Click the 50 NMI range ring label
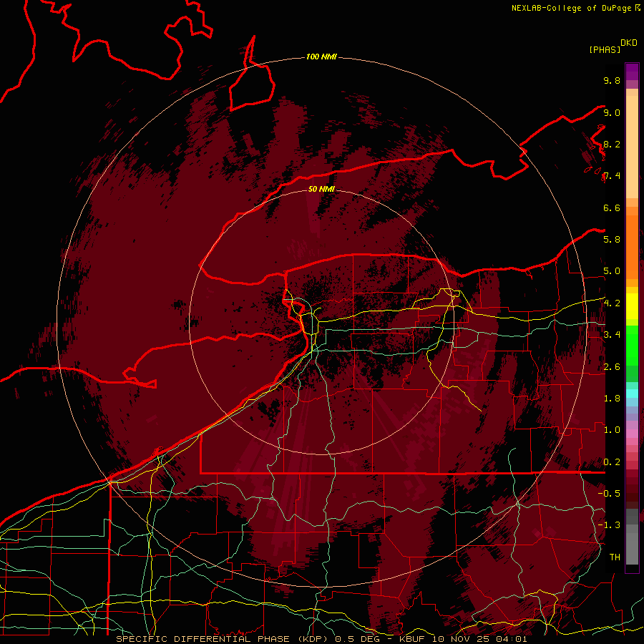 [321, 189]
